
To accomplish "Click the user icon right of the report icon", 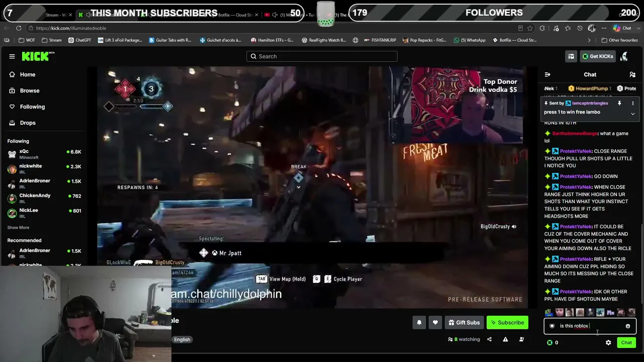I will point(521,339).
